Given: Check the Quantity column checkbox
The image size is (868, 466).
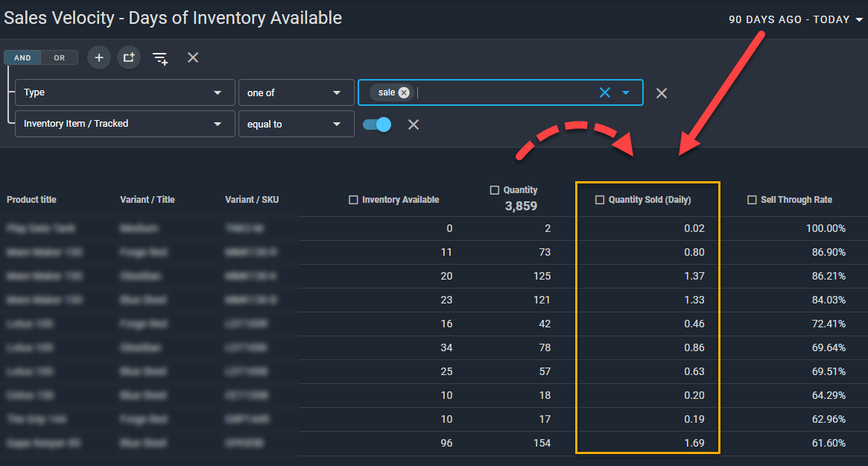Looking at the screenshot, I should click(x=494, y=190).
